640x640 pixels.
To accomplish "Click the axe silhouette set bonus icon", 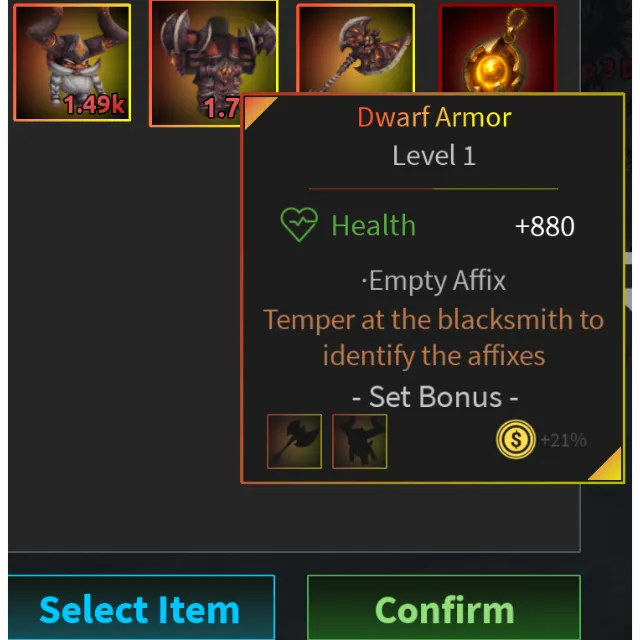I will click(294, 441).
